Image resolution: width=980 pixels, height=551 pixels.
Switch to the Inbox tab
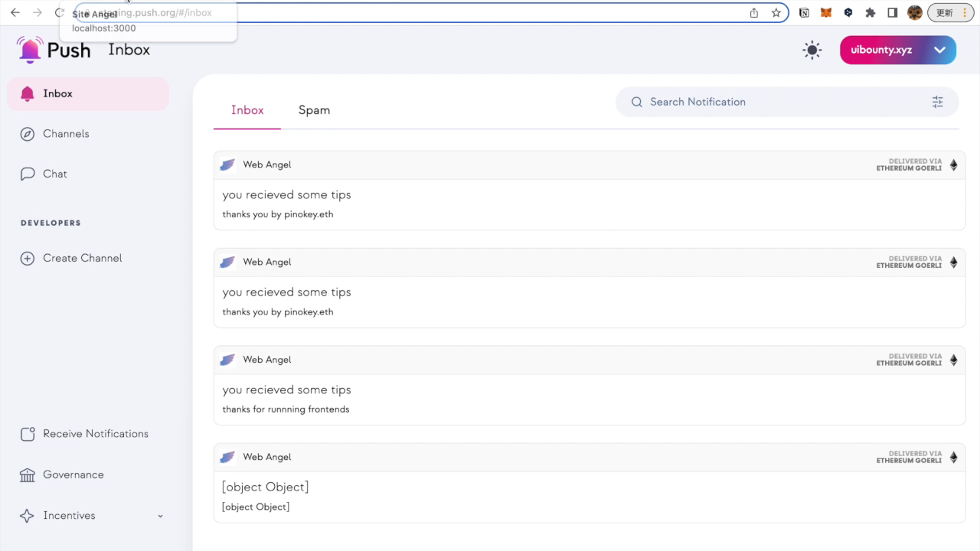(247, 110)
